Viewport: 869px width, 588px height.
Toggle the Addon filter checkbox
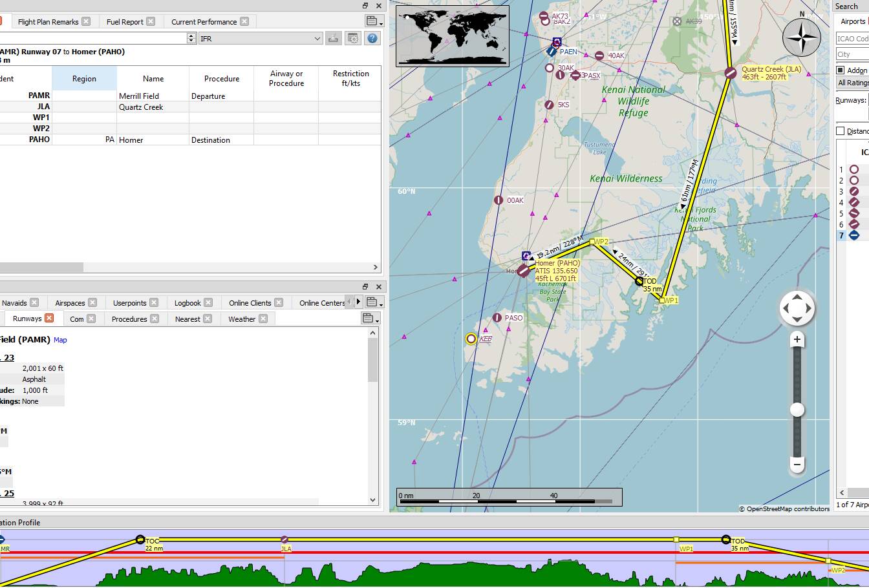[x=840, y=70]
